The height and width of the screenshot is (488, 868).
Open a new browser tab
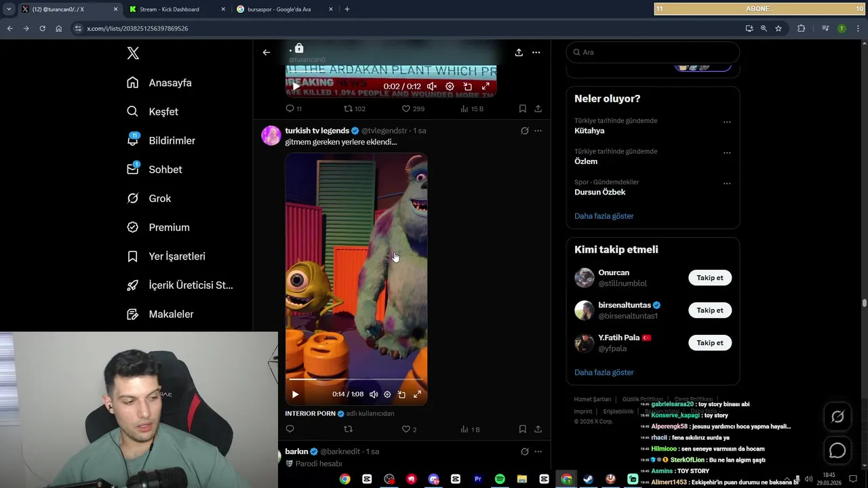pyautogui.click(x=347, y=9)
